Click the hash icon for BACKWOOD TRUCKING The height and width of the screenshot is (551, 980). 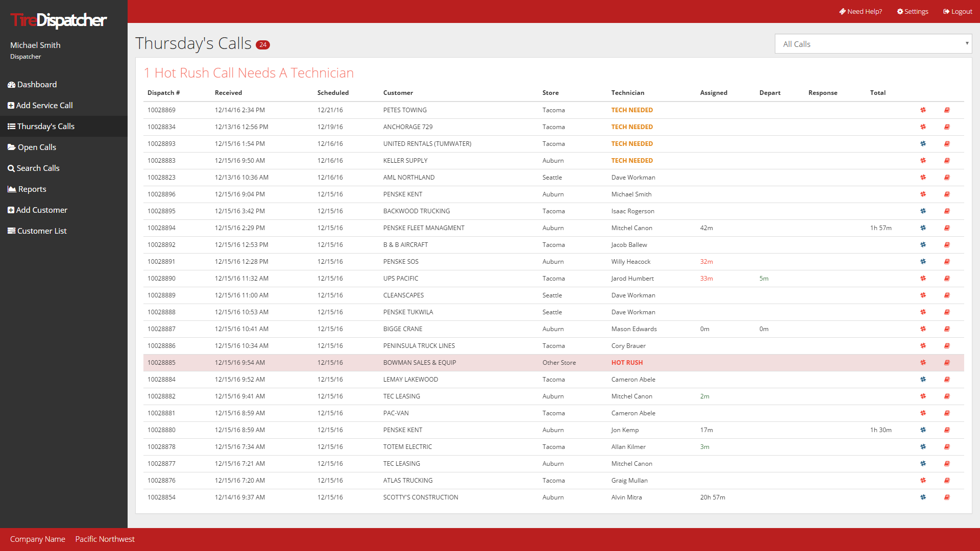click(923, 211)
